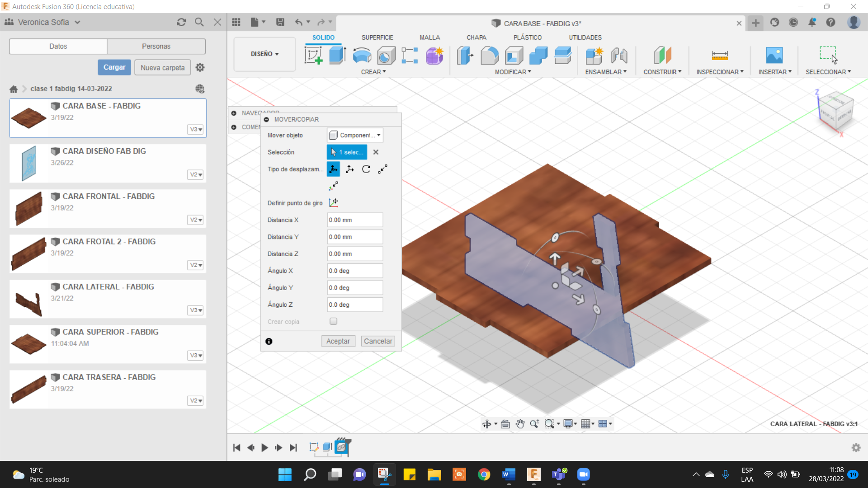Switch to the PLÁSTICO tab
The width and height of the screenshot is (868, 488).
(528, 38)
